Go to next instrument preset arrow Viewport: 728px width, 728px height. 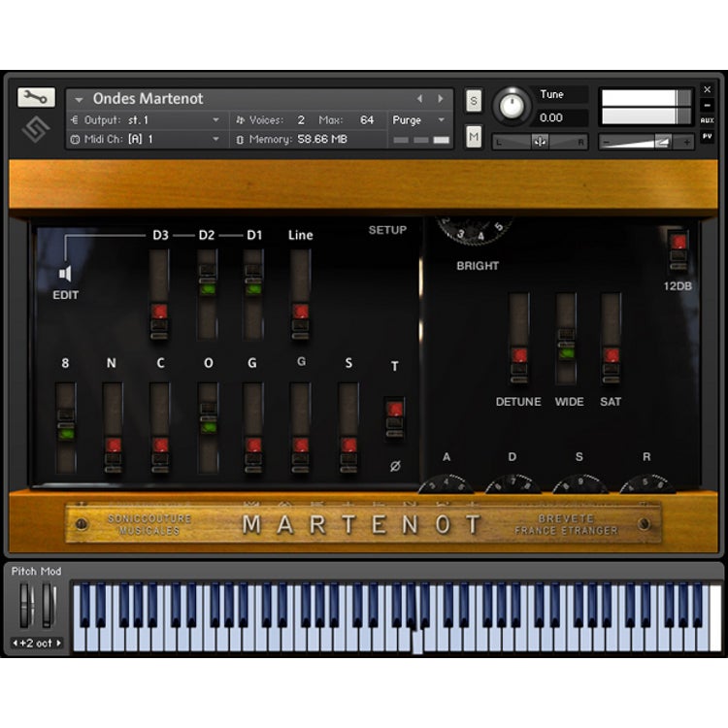(x=440, y=98)
